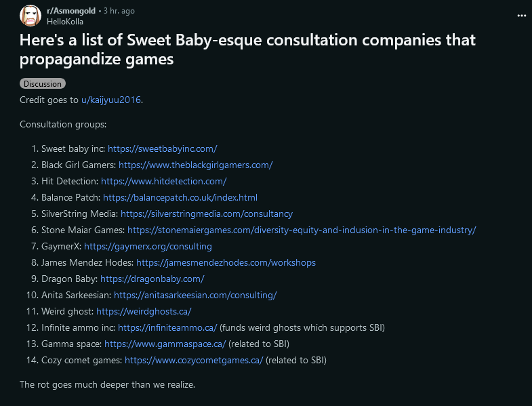Follow anitasarkeesian.com consulting link
The width and height of the screenshot is (532, 406).
click(x=195, y=296)
